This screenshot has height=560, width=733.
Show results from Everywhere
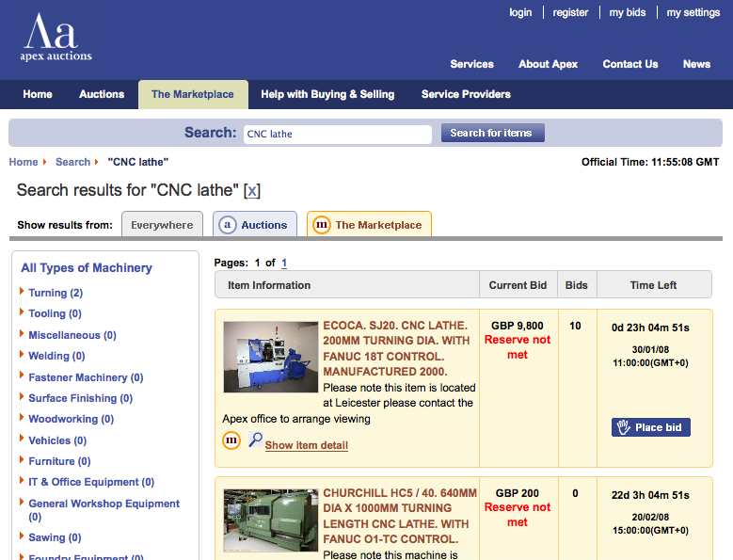(162, 224)
